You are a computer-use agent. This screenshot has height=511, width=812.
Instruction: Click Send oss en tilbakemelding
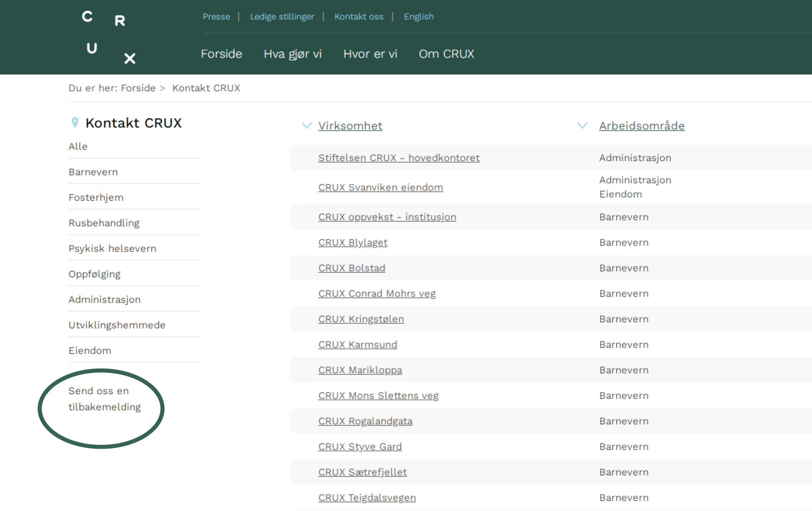point(104,399)
